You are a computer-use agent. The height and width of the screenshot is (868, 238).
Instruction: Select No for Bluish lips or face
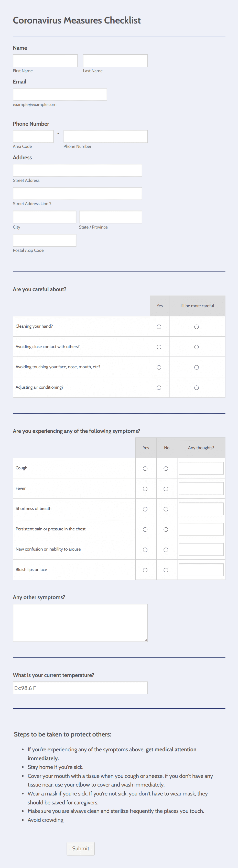pyautogui.click(x=166, y=570)
